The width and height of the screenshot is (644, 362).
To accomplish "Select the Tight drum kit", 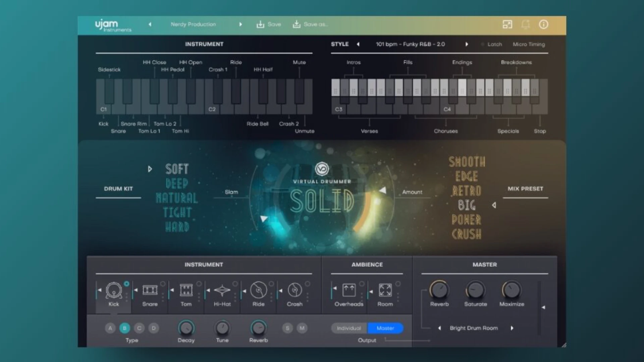I will click(177, 212).
